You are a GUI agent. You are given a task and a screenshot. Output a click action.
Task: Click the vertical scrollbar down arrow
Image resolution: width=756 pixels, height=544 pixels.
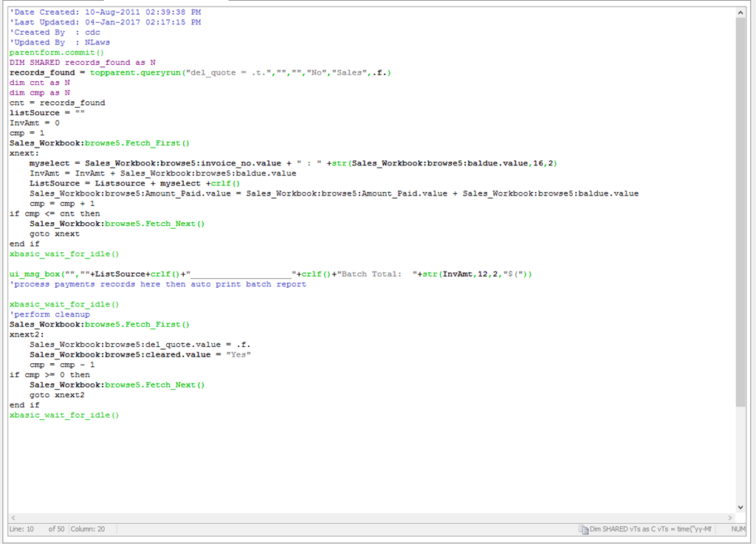coord(740,507)
